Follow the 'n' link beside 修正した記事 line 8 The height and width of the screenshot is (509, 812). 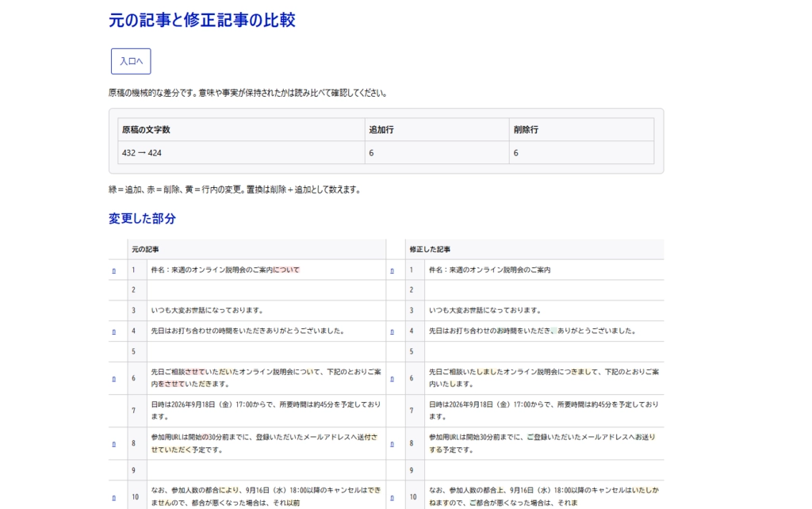[x=392, y=444]
